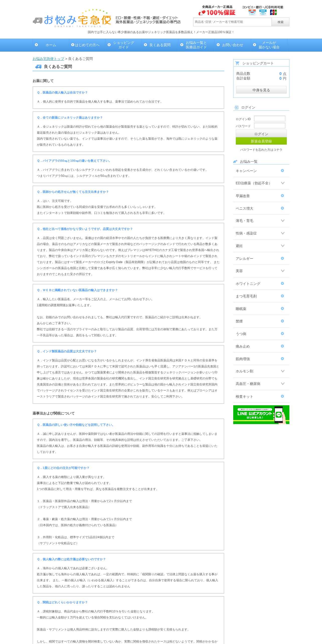The image size is (322, 644).
Task: Click the circle arrow icon for うつ病
Action: click(282, 334)
